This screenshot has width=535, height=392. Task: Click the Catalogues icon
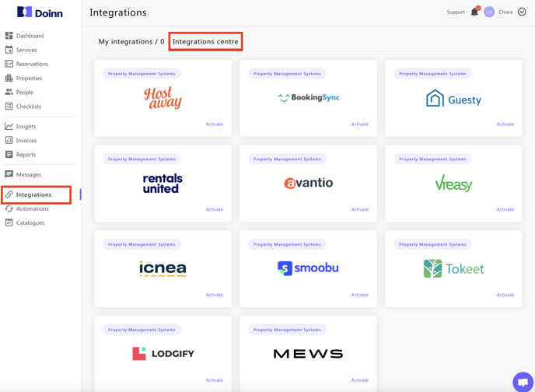pyautogui.click(x=9, y=222)
